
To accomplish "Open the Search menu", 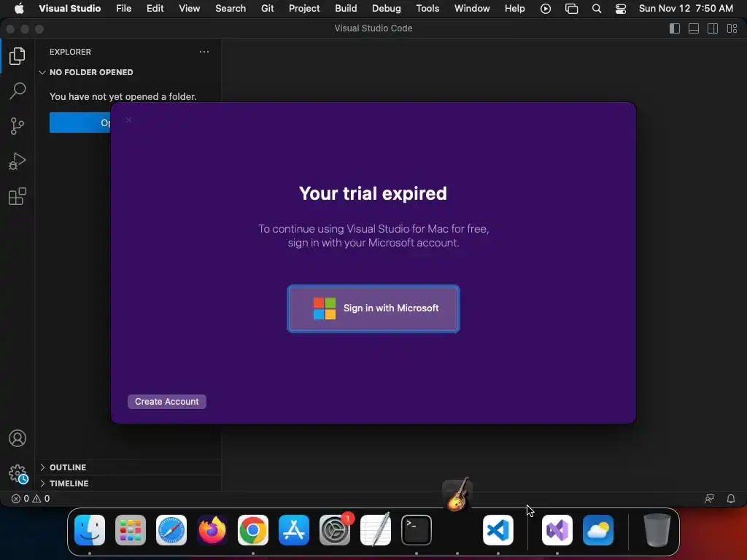I will [x=231, y=9].
